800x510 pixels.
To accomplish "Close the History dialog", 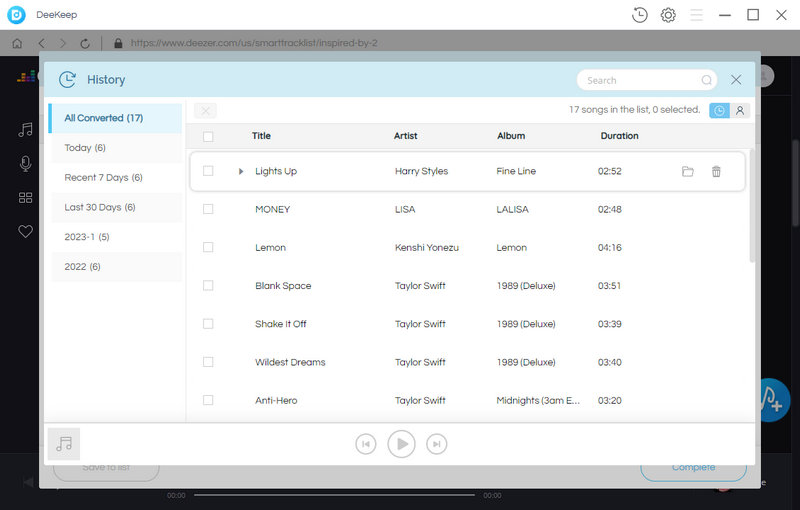I will (736, 80).
